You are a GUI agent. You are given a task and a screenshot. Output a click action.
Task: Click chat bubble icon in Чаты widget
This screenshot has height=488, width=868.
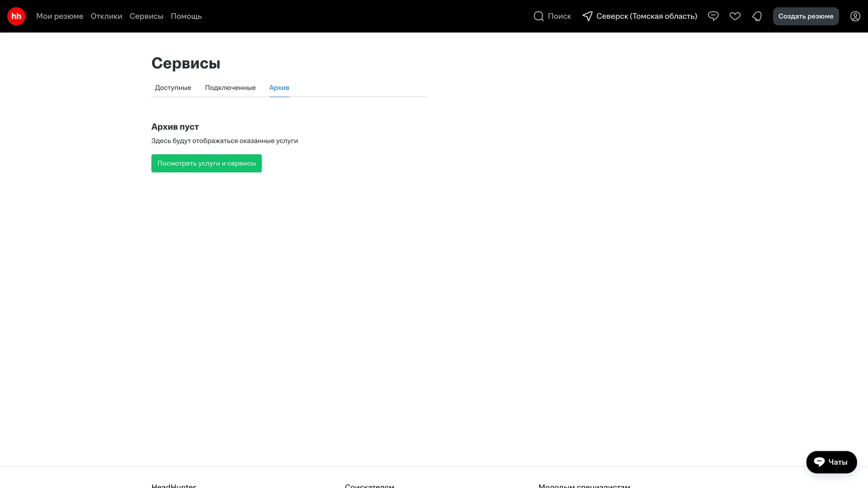[x=819, y=462]
